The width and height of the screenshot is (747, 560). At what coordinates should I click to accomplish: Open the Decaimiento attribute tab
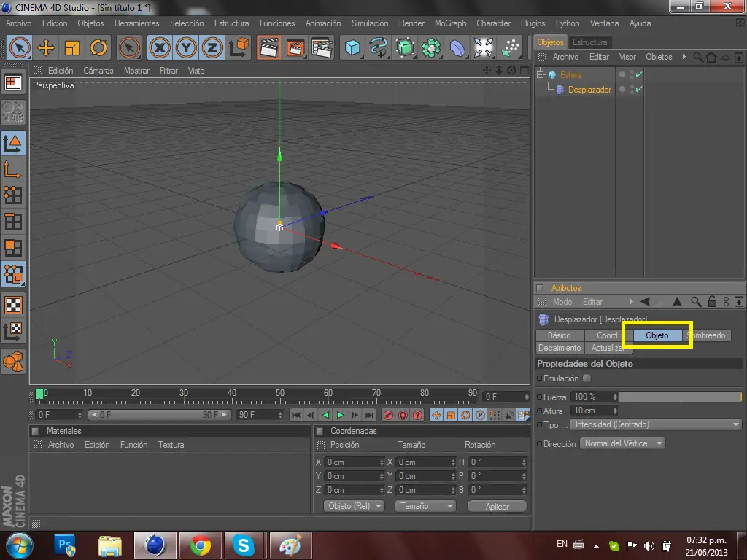tap(560, 348)
